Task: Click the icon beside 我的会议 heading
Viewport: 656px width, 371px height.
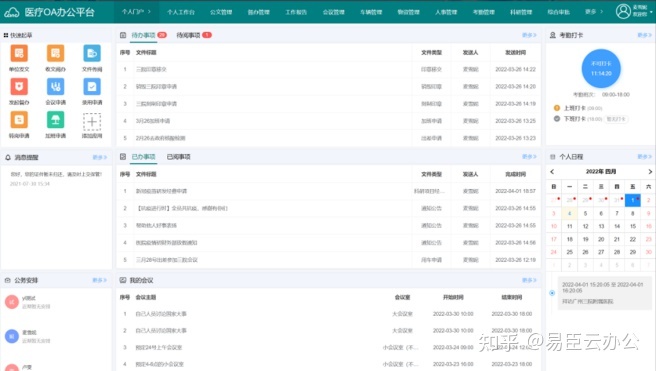Action: pyautogui.click(x=123, y=280)
